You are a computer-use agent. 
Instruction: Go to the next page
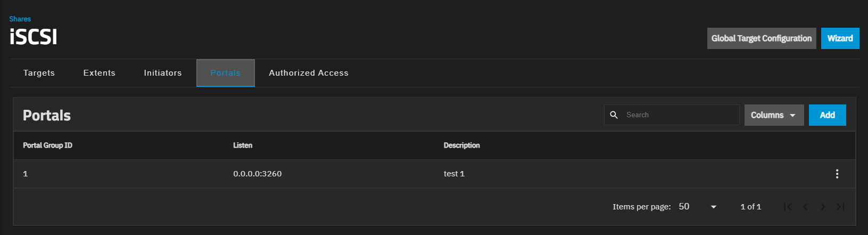coord(823,207)
